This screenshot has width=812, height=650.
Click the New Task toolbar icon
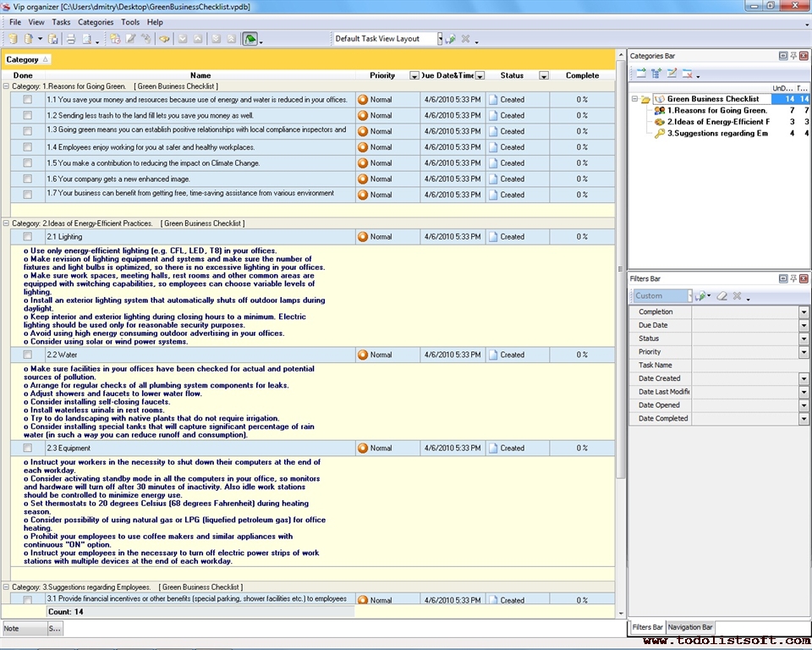coord(114,39)
